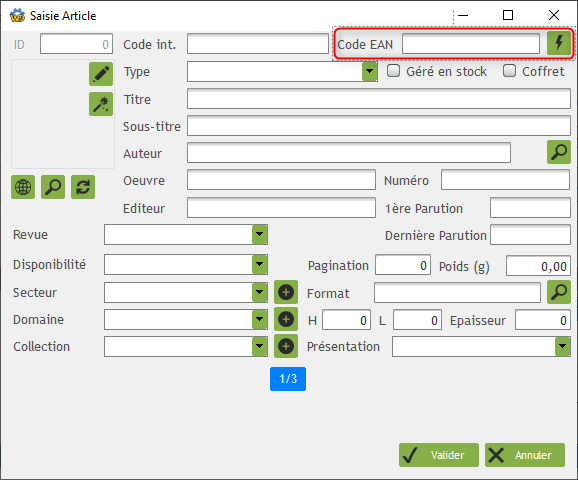Search for an author with magnifier icon
Screen dimensions: 578x480
[559, 152]
